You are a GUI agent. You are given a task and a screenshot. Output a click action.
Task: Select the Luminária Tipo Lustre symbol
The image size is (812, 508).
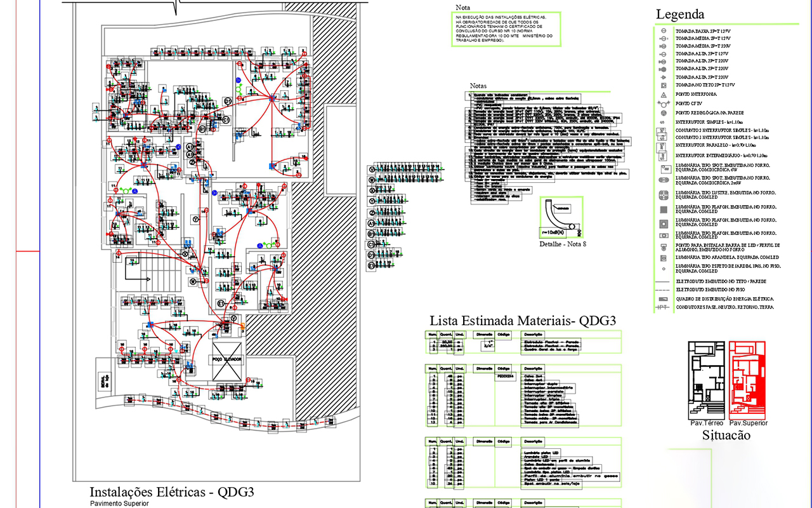664,196
